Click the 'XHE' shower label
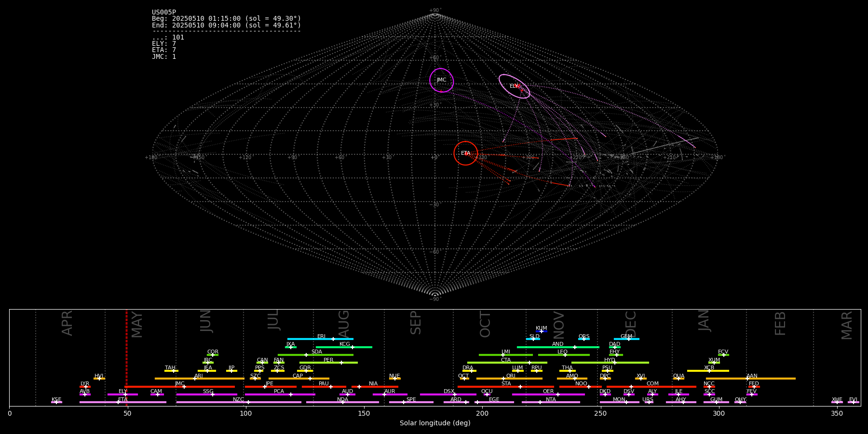868x434 pixels. (x=837, y=399)
